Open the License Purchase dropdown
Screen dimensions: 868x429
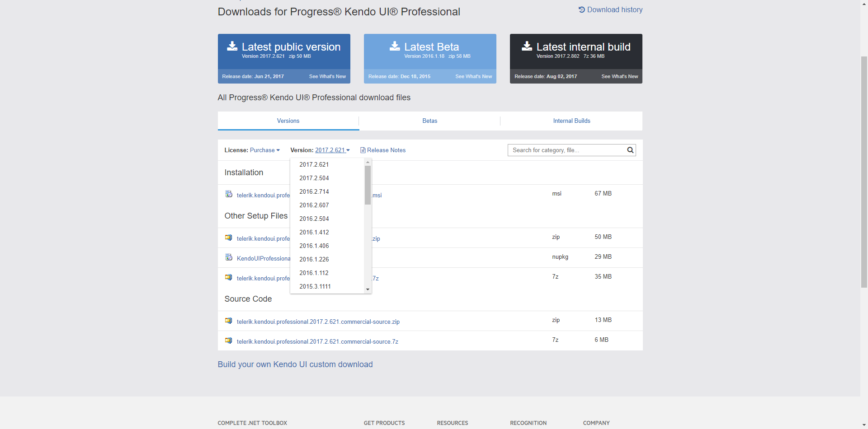(265, 150)
